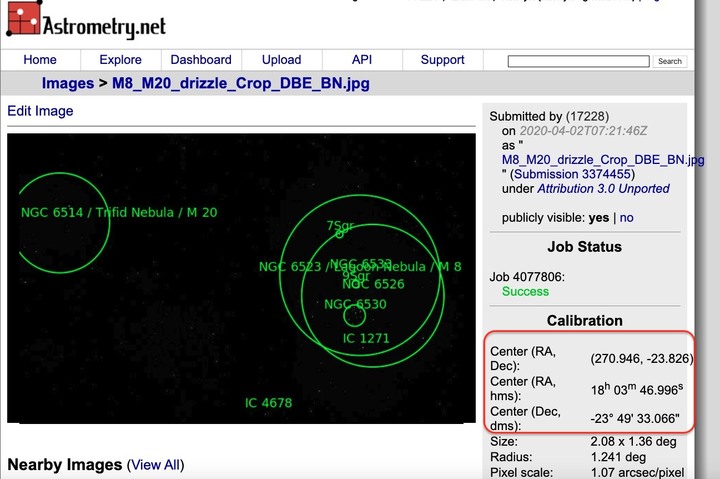Open the API menu item
The height and width of the screenshot is (479, 720).
pyautogui.click(x=362, y=60)
